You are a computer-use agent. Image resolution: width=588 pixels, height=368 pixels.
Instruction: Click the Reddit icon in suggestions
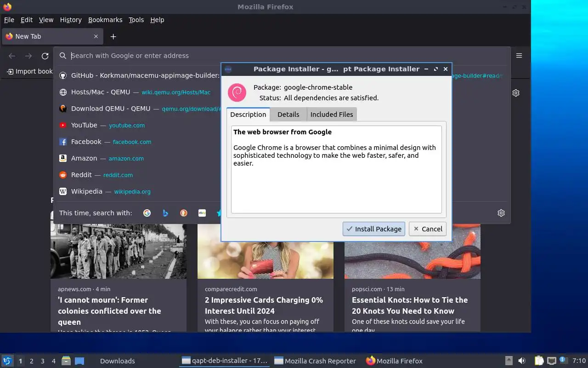point(63,175)
